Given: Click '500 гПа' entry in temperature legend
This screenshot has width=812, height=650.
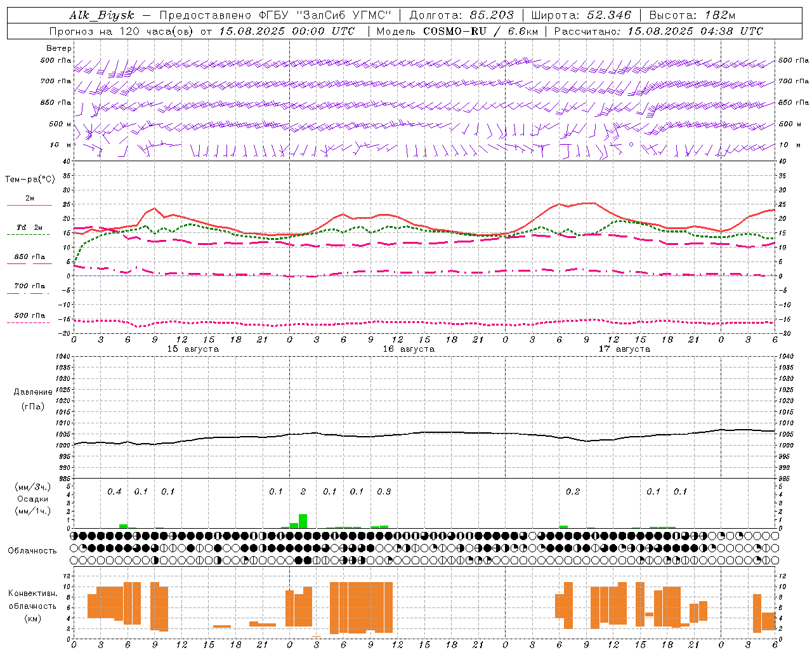Looking at the screenshot, I should pos(30,315).
